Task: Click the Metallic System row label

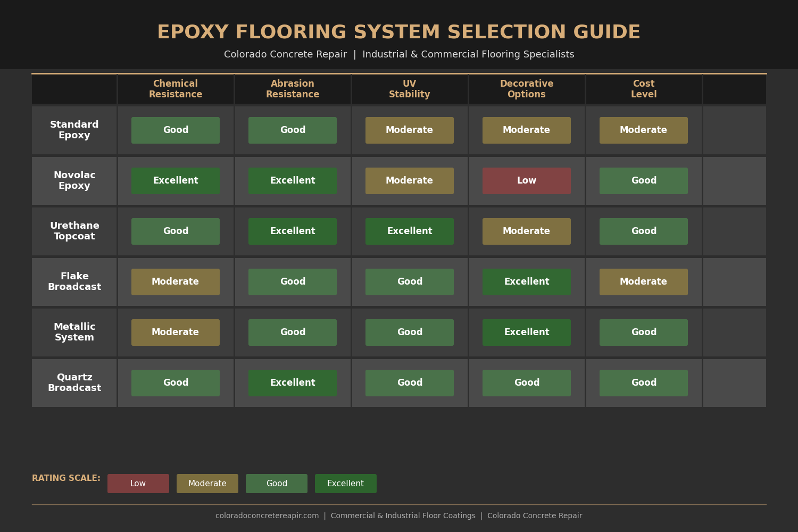Action: (x=74, y=332)
